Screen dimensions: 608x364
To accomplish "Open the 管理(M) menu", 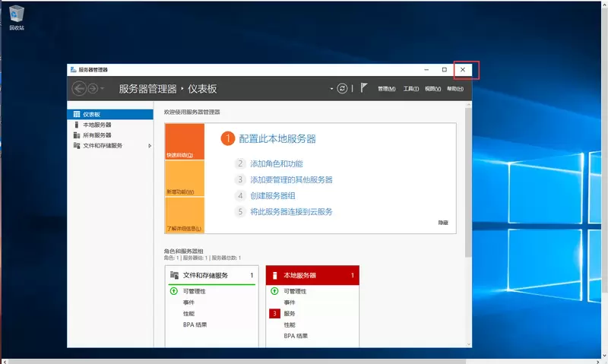I will pos(387,89).
